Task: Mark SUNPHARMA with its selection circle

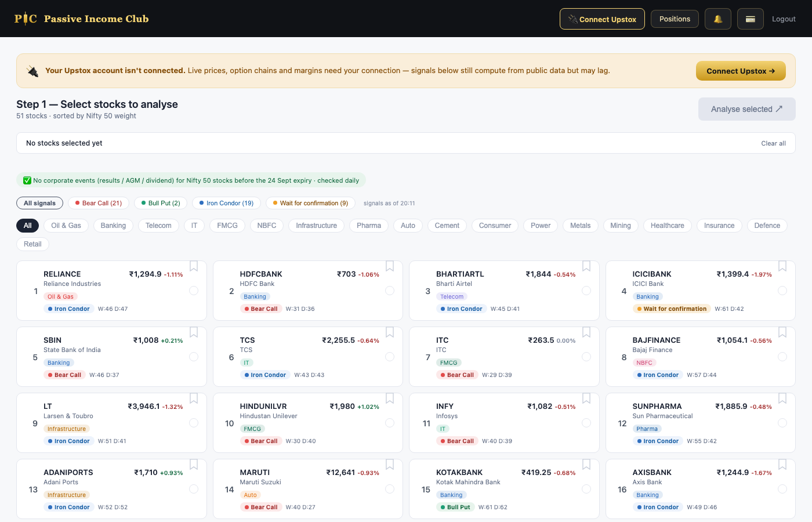Action: tap(782, 423)
